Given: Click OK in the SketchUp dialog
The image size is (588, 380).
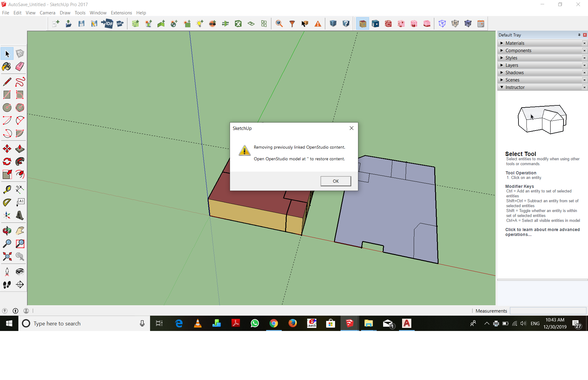Looking at the screenshot, I should click(336, 181).
